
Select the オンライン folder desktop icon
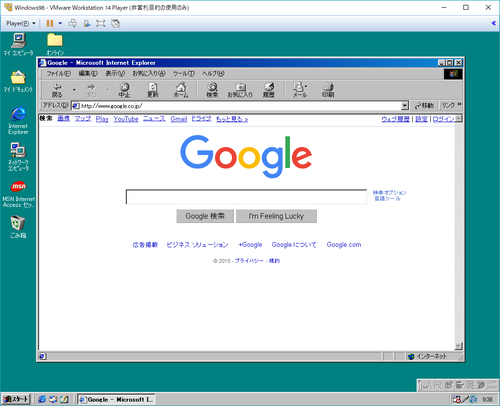point(55,45)
